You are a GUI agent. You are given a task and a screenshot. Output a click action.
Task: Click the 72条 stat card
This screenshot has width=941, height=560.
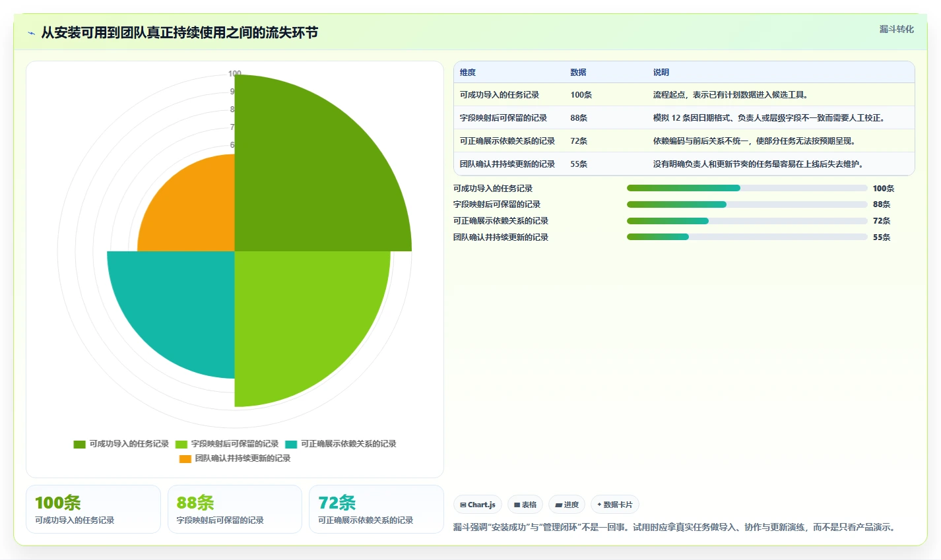[x=376, y=509]
